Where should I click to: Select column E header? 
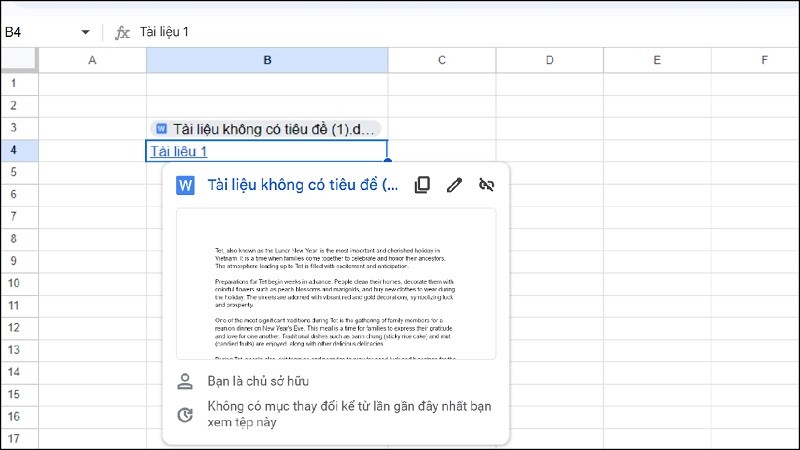tap(657, 60)
